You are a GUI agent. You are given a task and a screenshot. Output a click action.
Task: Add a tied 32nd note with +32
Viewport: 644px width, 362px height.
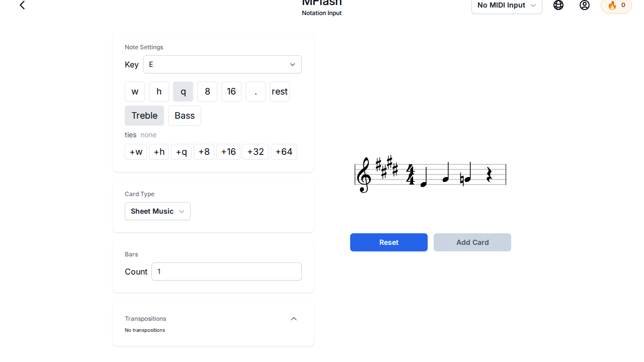[x=256, y=152]
